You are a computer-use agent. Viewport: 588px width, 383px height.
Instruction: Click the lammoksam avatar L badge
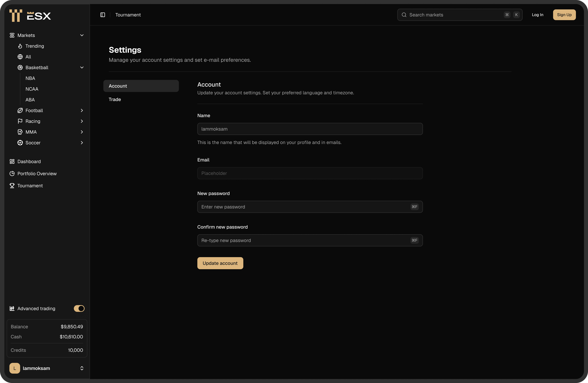(15, 368)
